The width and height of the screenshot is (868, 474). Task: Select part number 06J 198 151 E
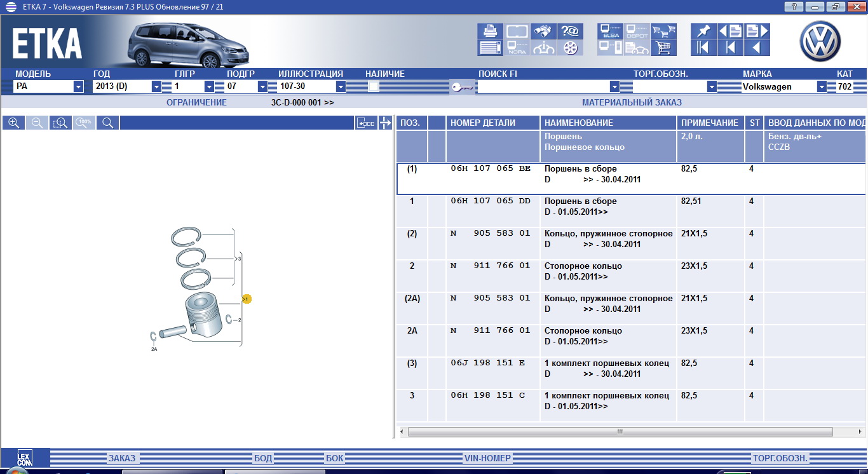[488, 363]
